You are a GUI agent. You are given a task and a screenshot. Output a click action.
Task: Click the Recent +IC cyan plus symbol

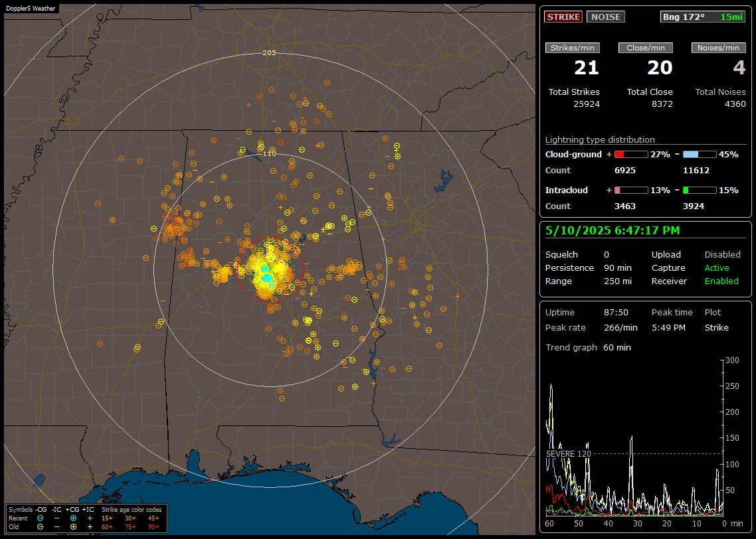tap(90, 518)
